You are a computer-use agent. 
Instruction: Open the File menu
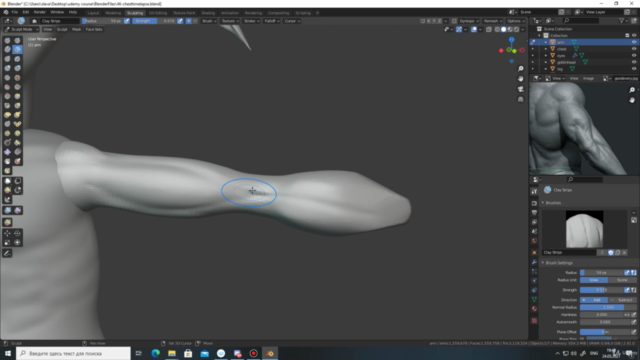[15, 12]
